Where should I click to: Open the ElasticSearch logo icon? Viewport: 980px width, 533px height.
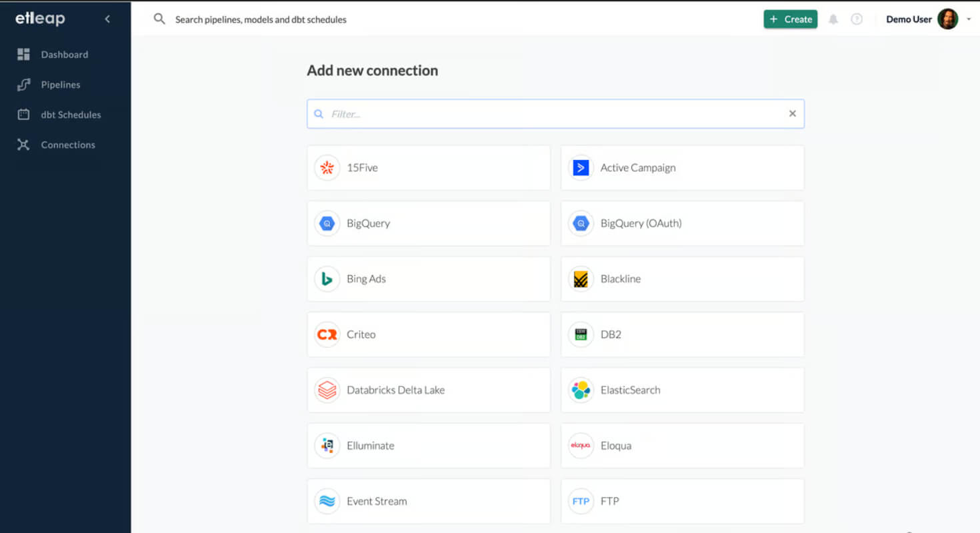pyautogui.click(x=581, y=390)
